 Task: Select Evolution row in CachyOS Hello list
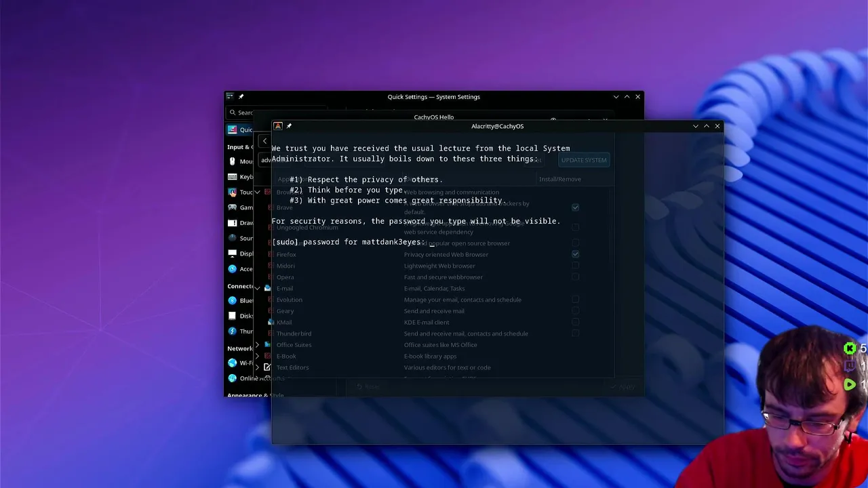click(434, 300)
